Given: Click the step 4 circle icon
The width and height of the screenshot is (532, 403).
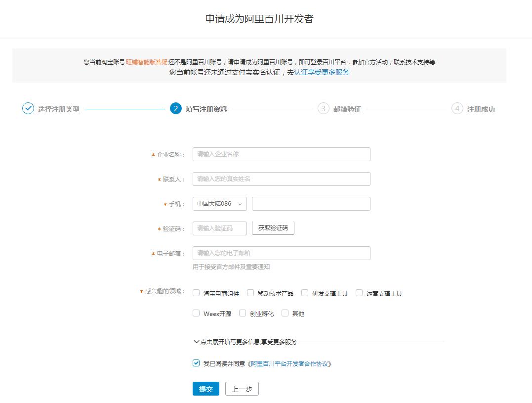Looking at the screenshot, I should click(x=457, y=108).
